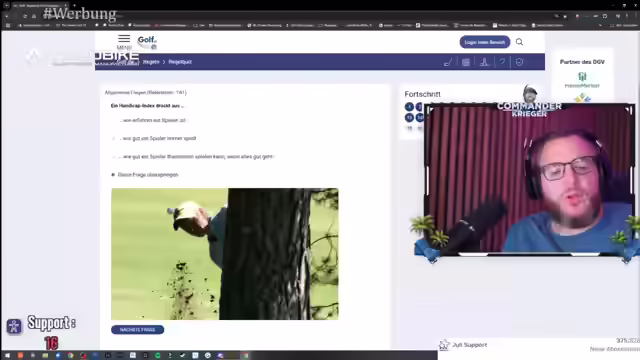Screen dimensions: 640x360
Task: Click the browser reload icon
Action: (x=25, y=16)
